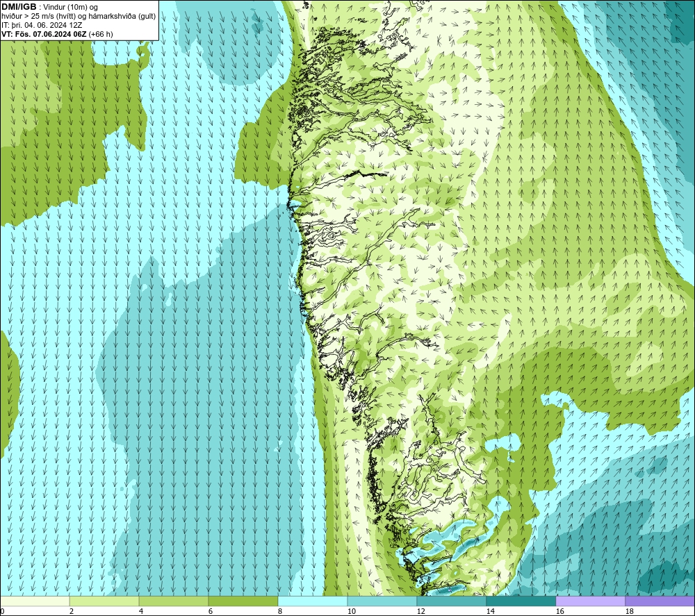Click the scale label '10'

point(351,611)
